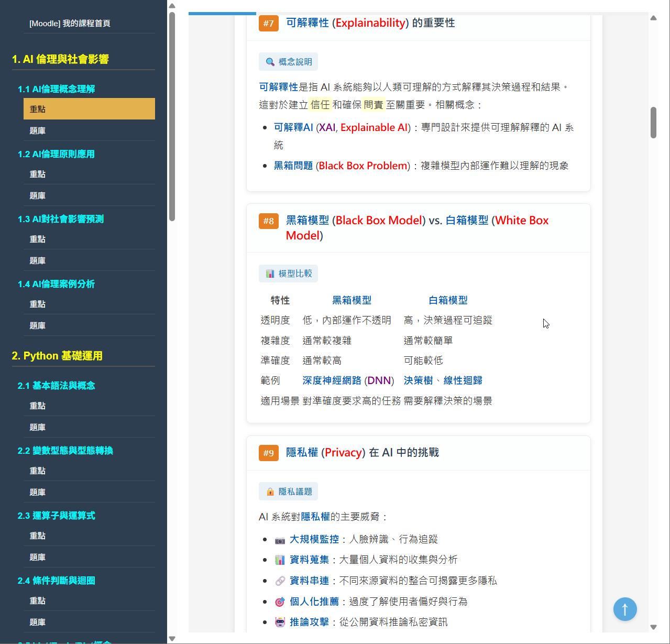Screen dimensions: 670x644
Task: Click the #7 card number badge
Action: click(x=269, y=23)
